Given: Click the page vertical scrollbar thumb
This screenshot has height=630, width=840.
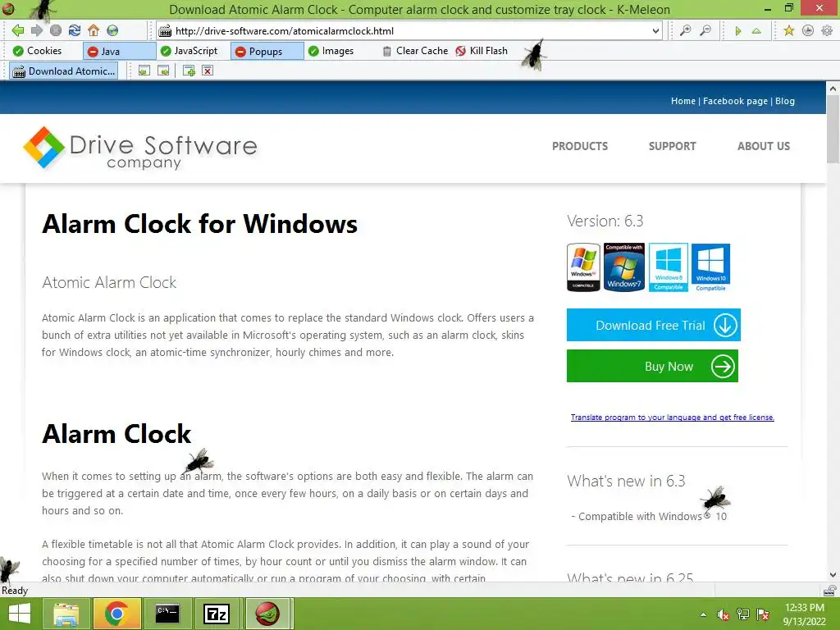Looking at the screenshot, I should (833, 129).
